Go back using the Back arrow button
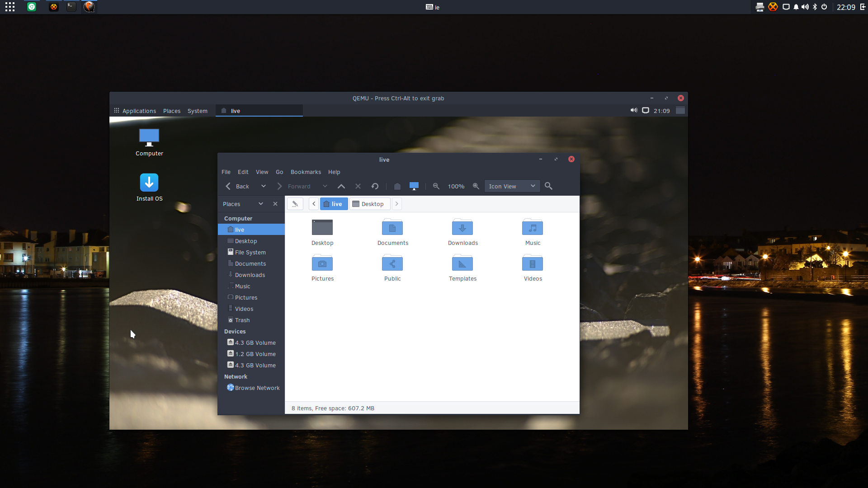This screenshot has width=868, height=488. pos(237,186)
